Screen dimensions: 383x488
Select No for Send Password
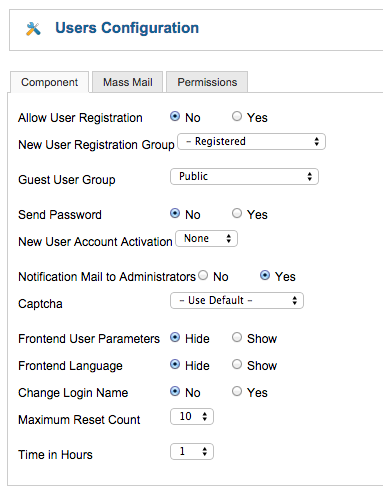(x=175, y=213)
